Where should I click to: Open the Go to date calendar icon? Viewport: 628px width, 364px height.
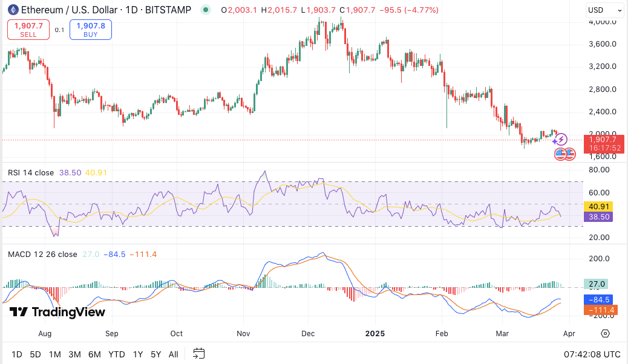[x=198, y=354]
